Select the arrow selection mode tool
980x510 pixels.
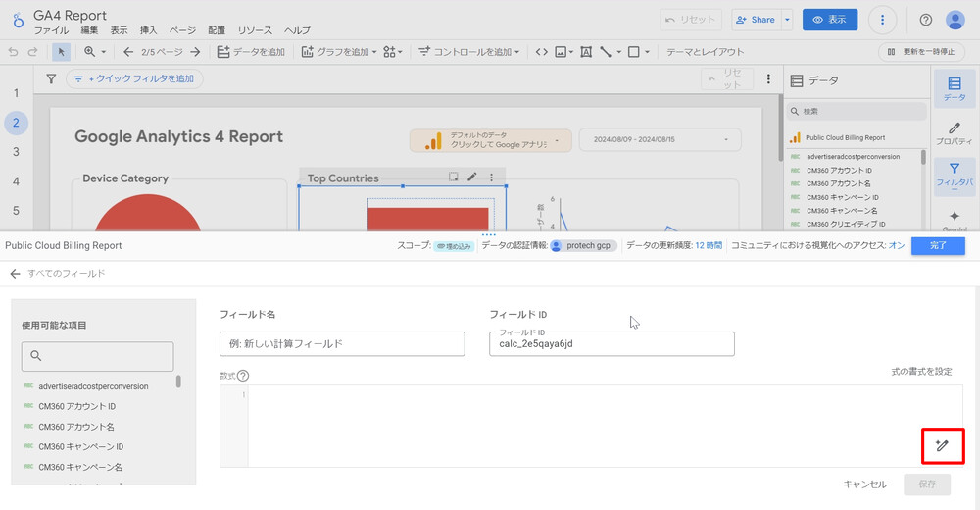pyautogui.click(x=61, y=52)
